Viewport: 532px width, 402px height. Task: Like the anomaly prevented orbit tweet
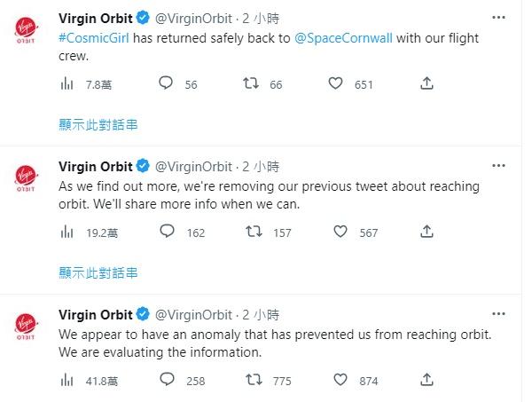[340, 381]
